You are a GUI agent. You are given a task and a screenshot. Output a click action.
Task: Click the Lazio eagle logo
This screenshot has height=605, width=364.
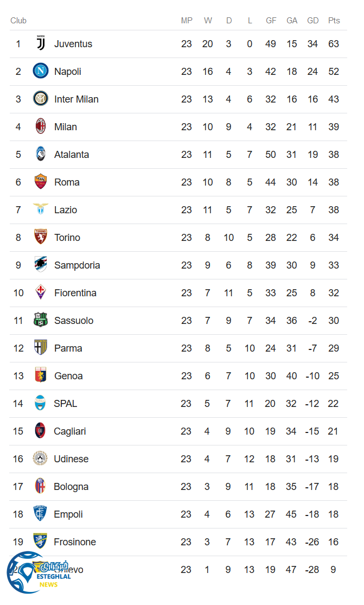[41, 209]
